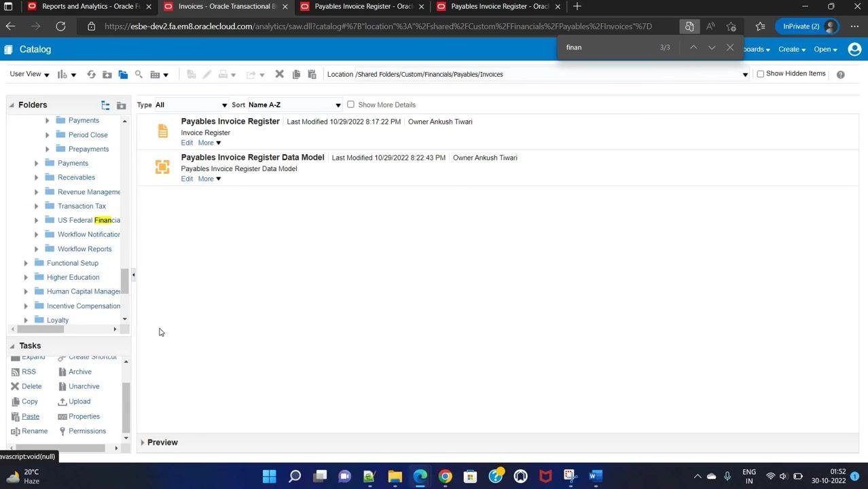Select the Transaction Tax folder

[82, 206]
